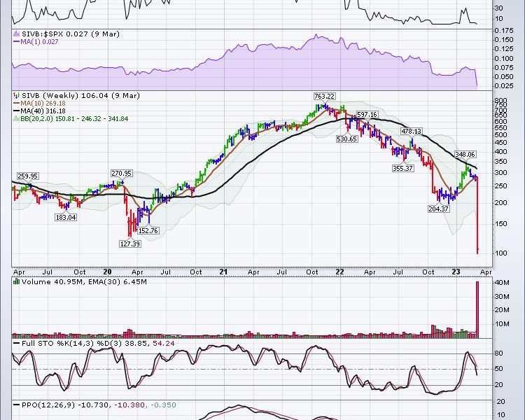Image resolution: width=525 pixels, height=420 pixels.
Task: Click the 0.025 ratio axis label
Action: [504, 85]
